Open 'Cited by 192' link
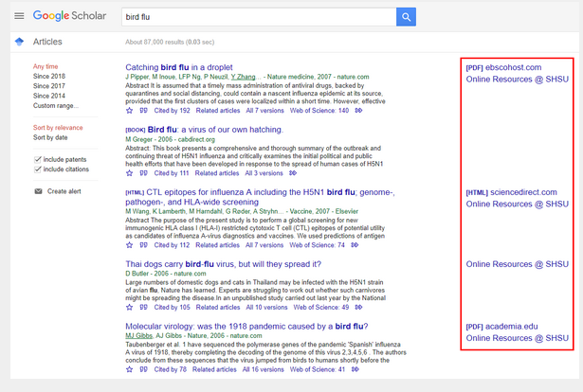The width and height of the screenshot is (583, 392). [172, 111]
